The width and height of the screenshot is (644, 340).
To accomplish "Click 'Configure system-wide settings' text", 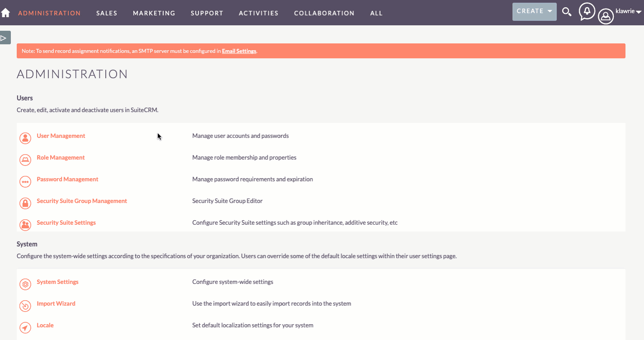I will point(233,282).
